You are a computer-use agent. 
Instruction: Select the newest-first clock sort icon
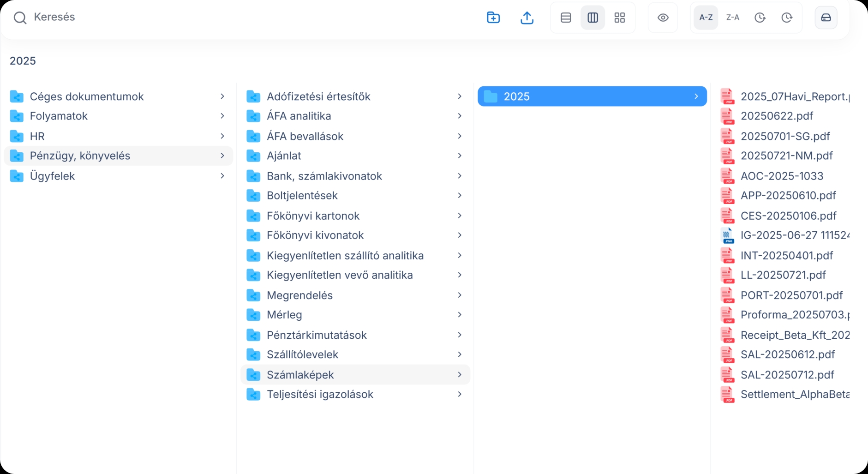tap(760, 17)
